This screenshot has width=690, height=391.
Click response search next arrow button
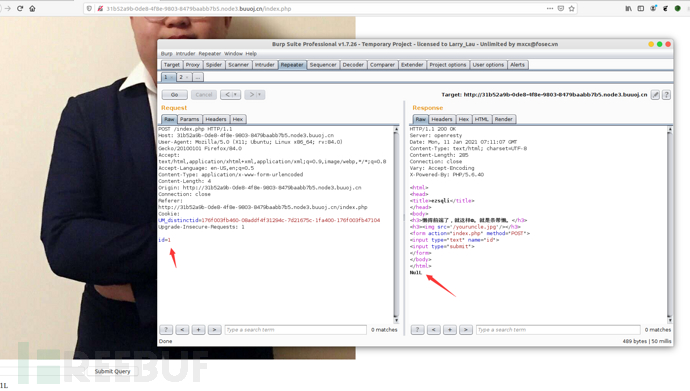(x=466, y=329)
